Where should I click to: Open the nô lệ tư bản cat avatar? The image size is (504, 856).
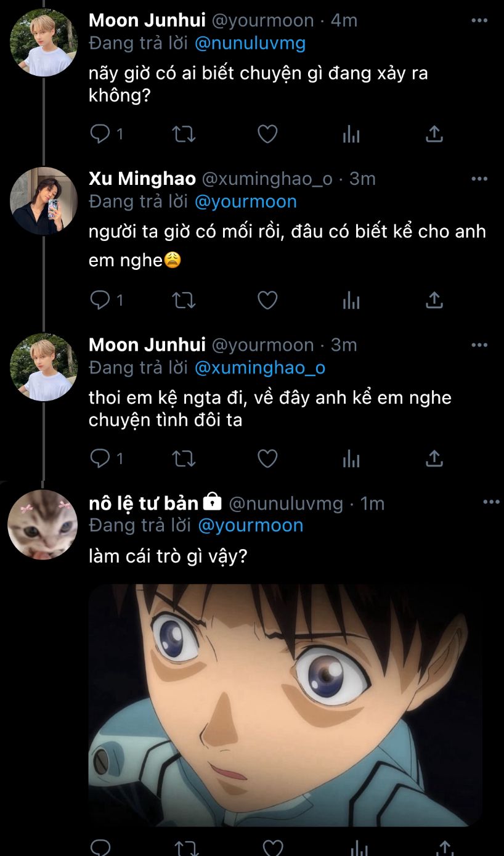[x=43, y=525]
